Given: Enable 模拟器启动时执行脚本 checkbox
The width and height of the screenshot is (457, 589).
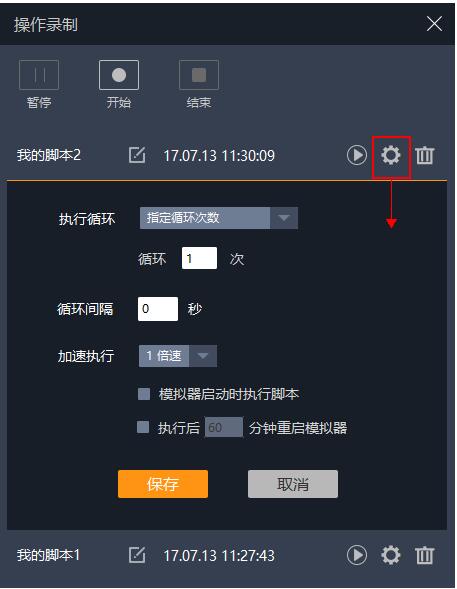Looking at the screenshot, I should 144,394.
